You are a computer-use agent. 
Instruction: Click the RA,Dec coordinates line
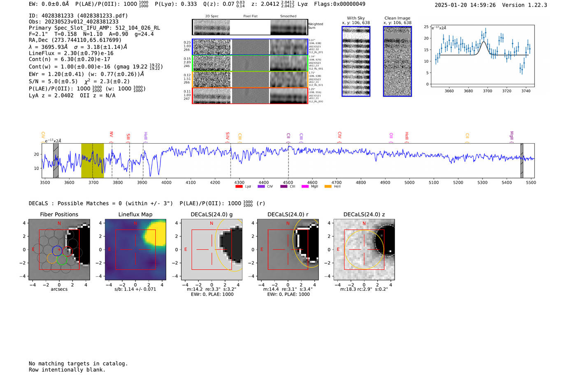75,40
